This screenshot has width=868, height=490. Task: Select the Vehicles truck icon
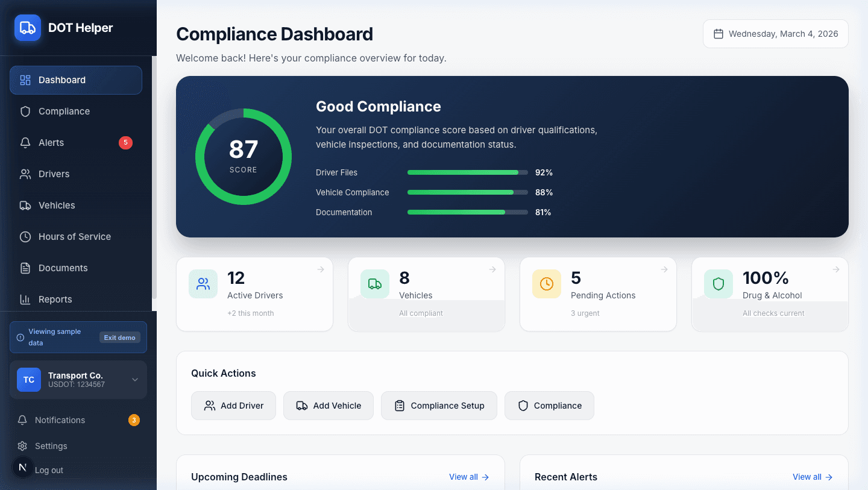tap(25, 205)
